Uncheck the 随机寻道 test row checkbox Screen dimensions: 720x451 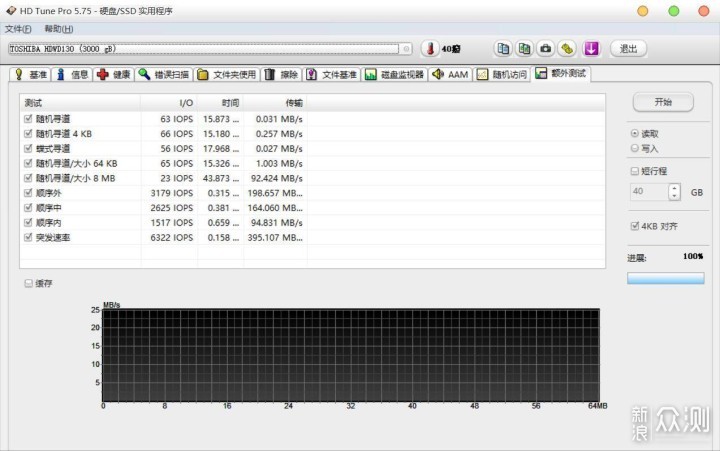coord(28,119)
